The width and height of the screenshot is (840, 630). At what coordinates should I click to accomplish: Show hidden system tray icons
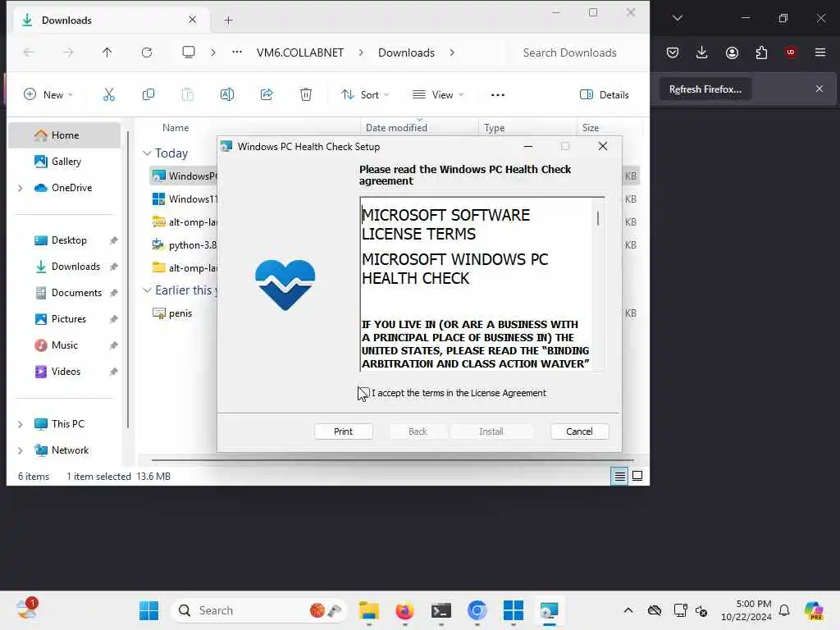[628, 610]
